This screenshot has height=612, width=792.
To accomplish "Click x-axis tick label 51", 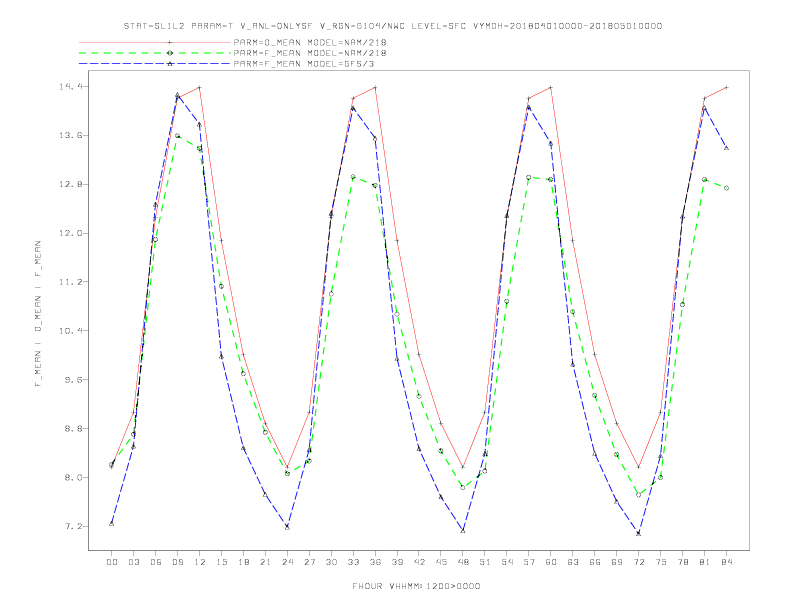I will (485, 562).
